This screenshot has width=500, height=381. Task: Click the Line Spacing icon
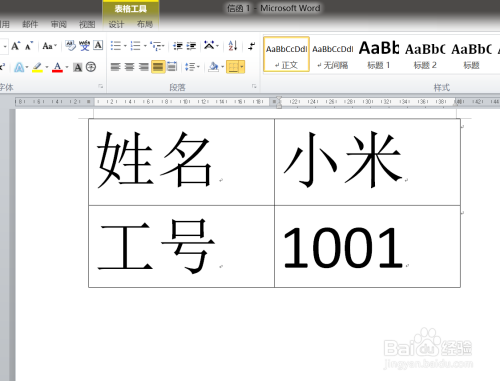click(190, 67)
